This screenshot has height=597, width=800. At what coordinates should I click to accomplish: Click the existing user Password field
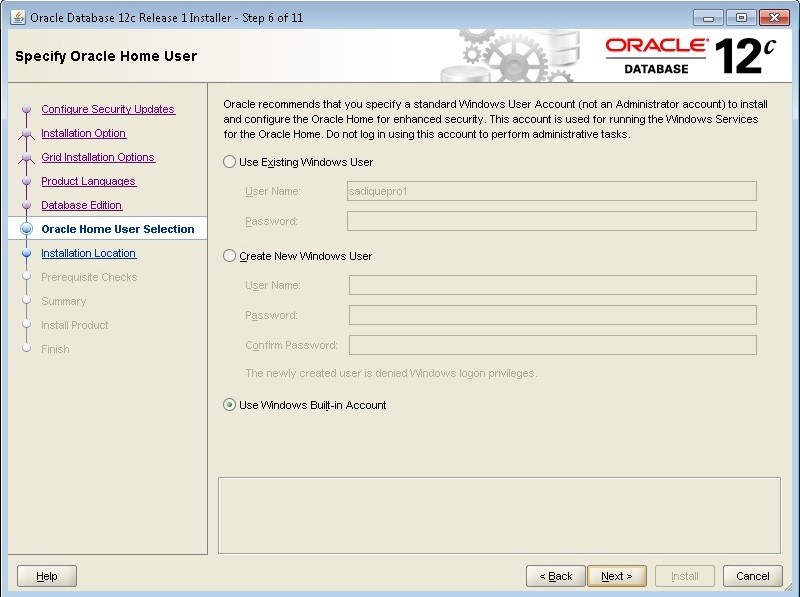pyautogui.click(x=552, y=221)
